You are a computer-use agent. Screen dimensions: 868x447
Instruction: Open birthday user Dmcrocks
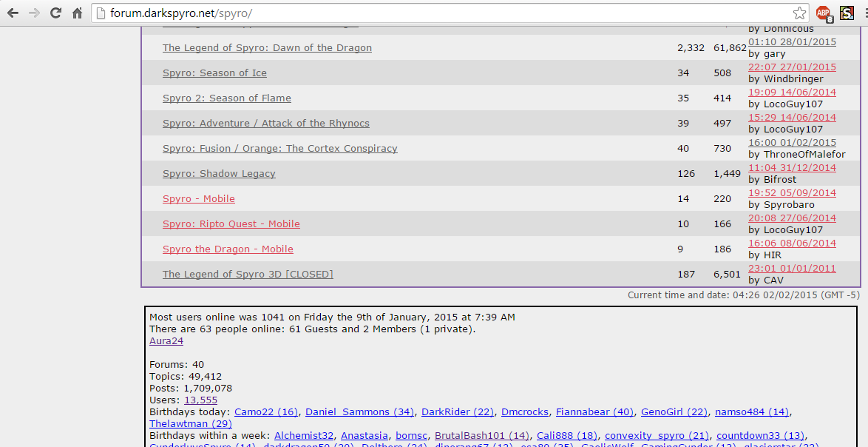coord(525,412)
